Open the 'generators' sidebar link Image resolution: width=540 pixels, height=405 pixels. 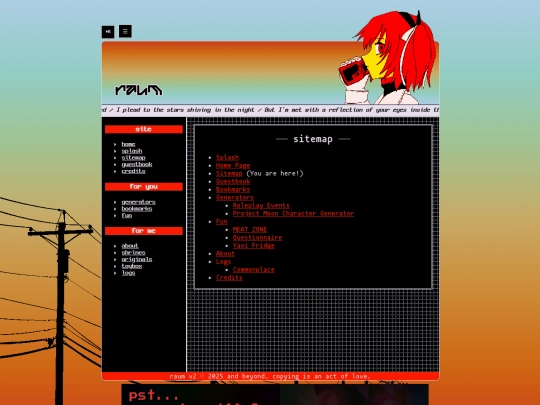pyautogui.click(x=138, y=202)
